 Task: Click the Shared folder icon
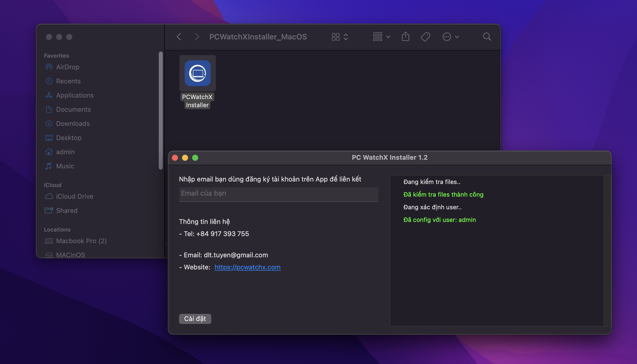coord(49,210)
